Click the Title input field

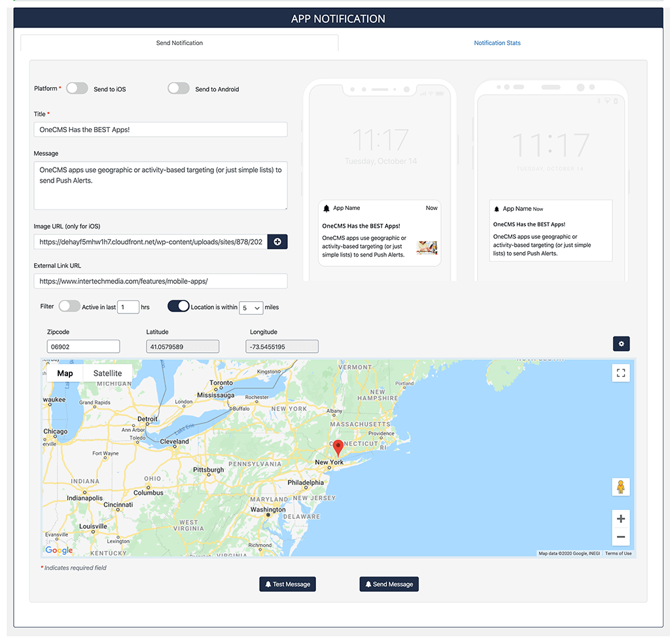point(161,130)
